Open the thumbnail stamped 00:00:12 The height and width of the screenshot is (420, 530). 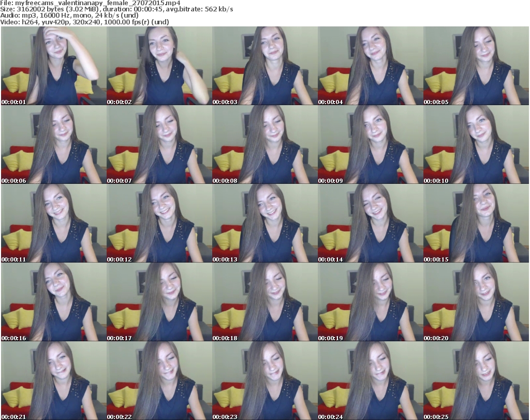click(159, 223)
